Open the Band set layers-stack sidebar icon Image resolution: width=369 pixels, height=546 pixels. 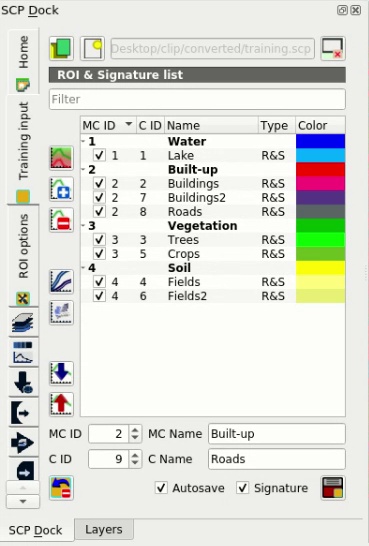coord(23,322)
